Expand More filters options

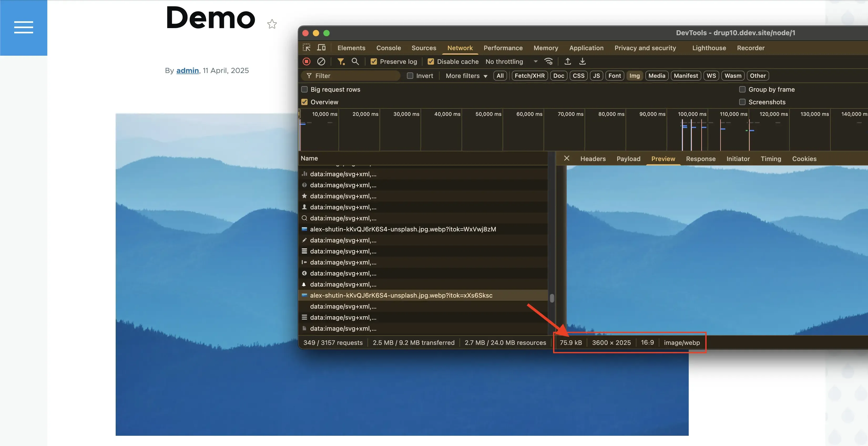click(x=466, y=76)
